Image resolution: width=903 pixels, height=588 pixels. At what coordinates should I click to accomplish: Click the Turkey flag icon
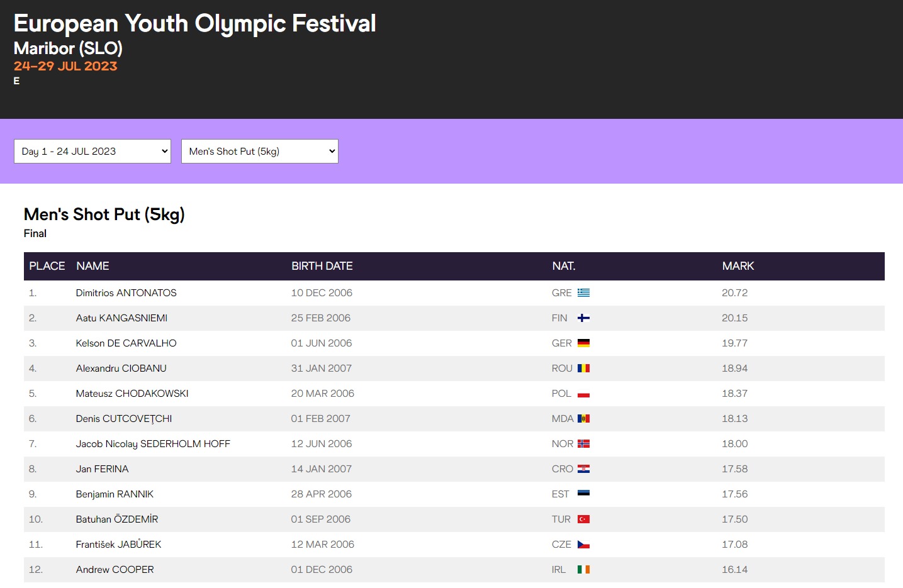(x=583, y=519)
